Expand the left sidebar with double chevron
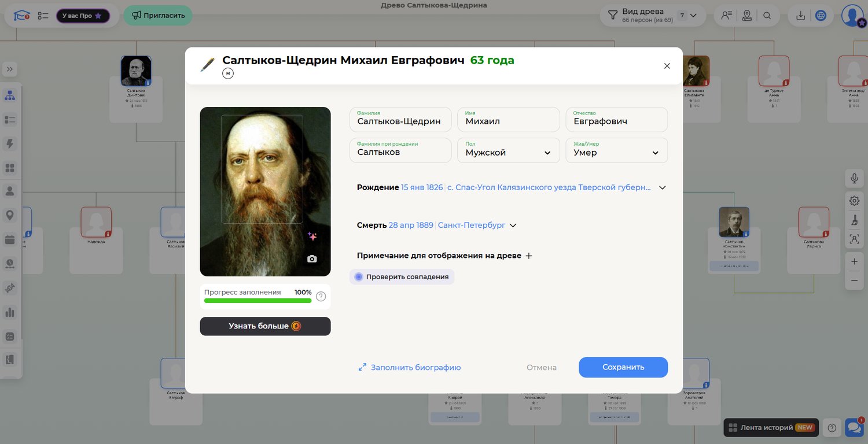868x444 pixels. (x=10, y=69)
